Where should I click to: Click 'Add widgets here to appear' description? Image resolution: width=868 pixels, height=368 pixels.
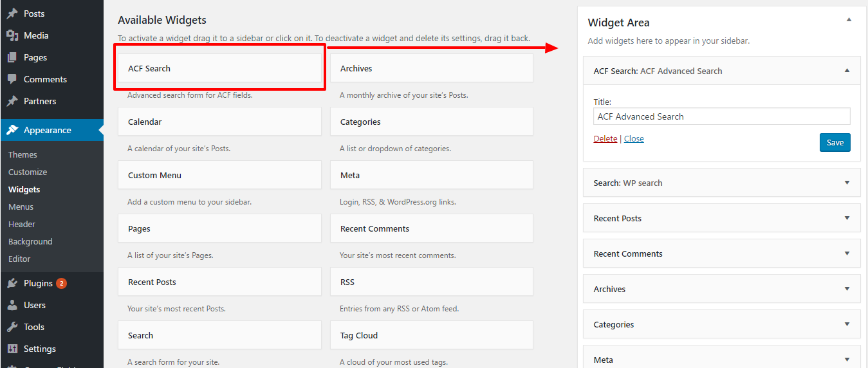tap(669, 41)
